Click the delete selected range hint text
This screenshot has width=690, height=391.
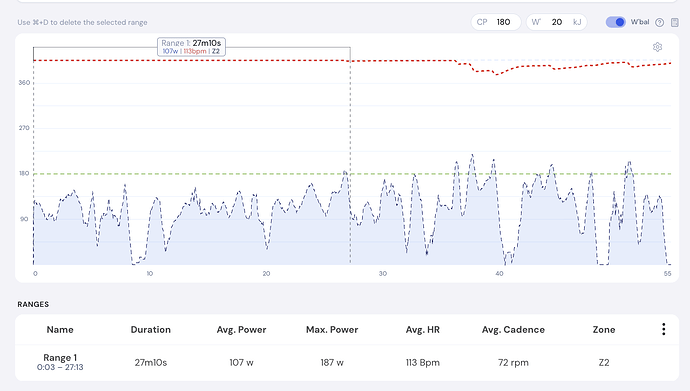[82, 22]
